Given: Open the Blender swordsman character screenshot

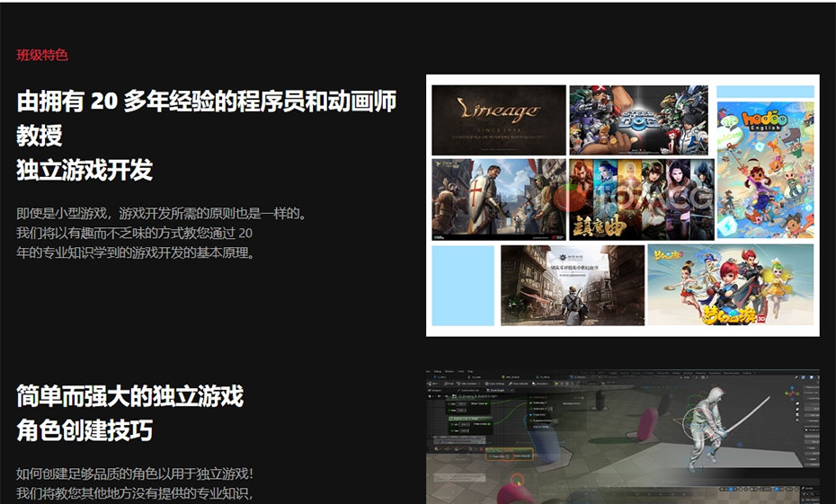Looking at the screenshot, I should 623,437.
